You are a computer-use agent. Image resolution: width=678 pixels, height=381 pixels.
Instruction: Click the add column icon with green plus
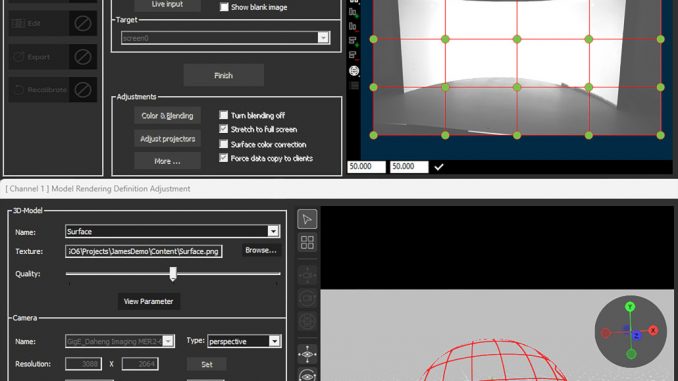coord(353,13)
